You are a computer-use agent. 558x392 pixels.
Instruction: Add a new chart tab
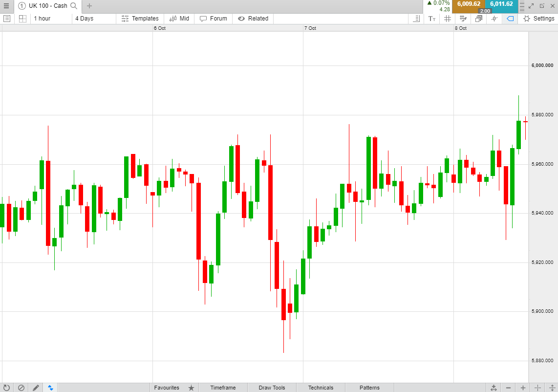pos(89,6)
